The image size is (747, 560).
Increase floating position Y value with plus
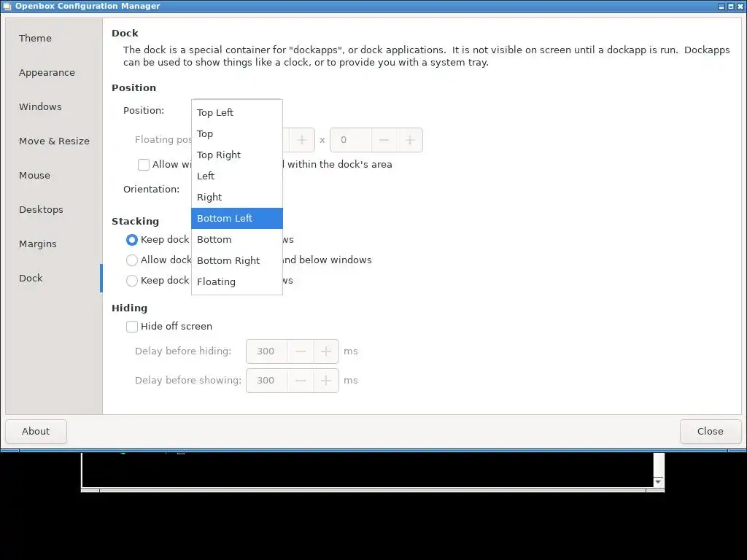pyautogui.click(x=410, y=140)
